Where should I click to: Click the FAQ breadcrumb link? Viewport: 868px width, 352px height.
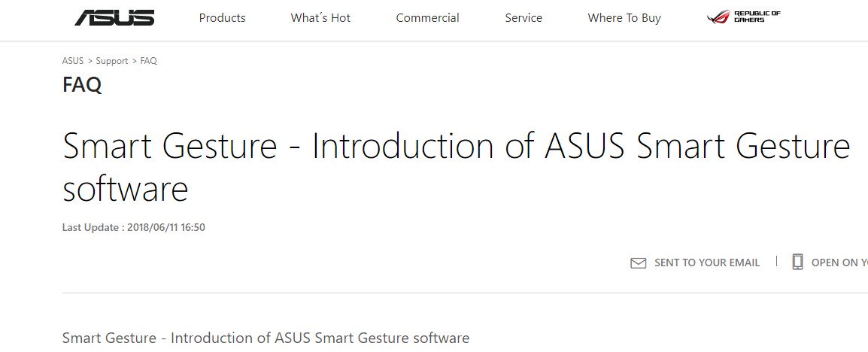(148, 61)
